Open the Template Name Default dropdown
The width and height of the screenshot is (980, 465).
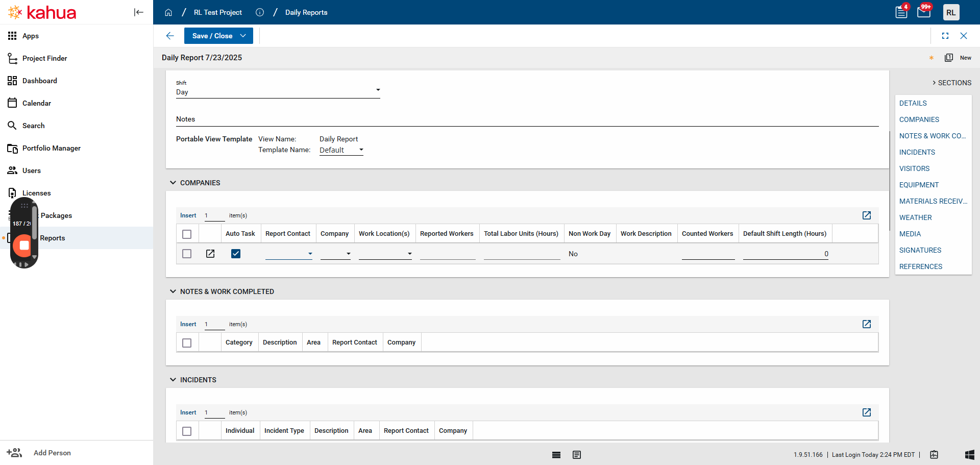361,150
